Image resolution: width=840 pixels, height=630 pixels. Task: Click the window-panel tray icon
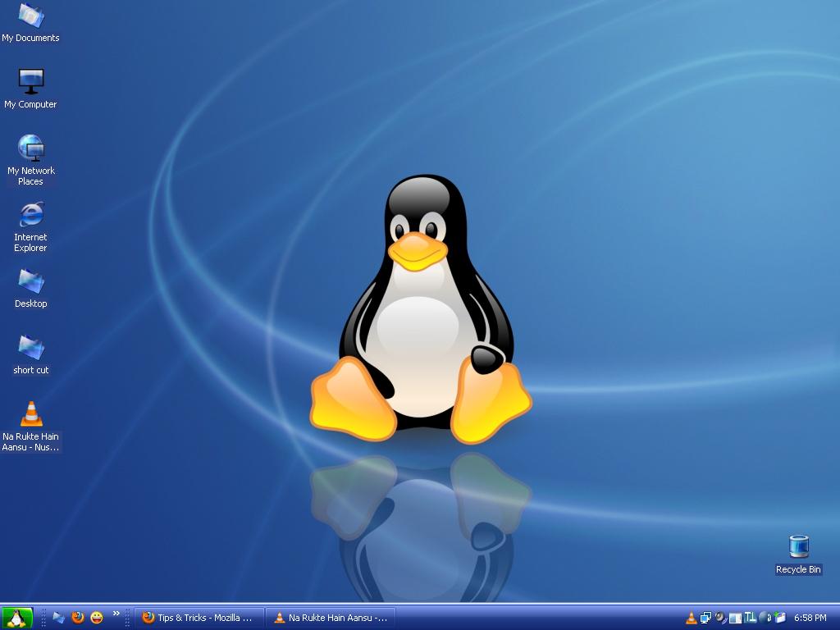coord(736,619)
